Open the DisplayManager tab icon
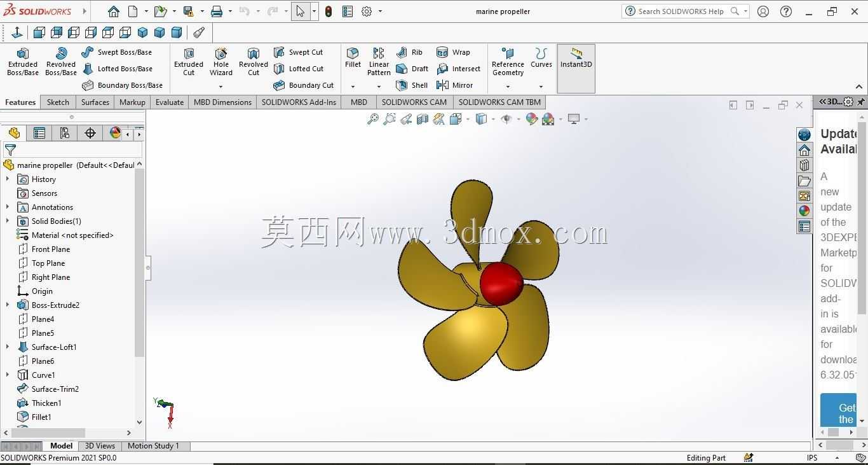The image size is (868, 465). [x=115, y=133]
